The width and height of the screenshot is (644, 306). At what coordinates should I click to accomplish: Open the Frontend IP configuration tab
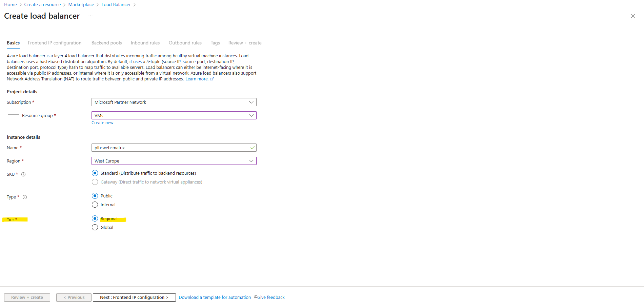(55, 43)
